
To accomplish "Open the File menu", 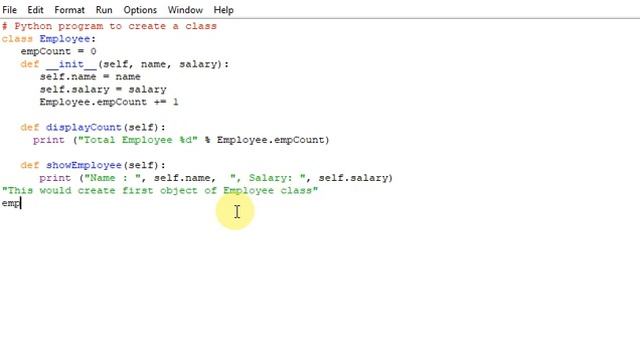I will [x=9, y=10].
